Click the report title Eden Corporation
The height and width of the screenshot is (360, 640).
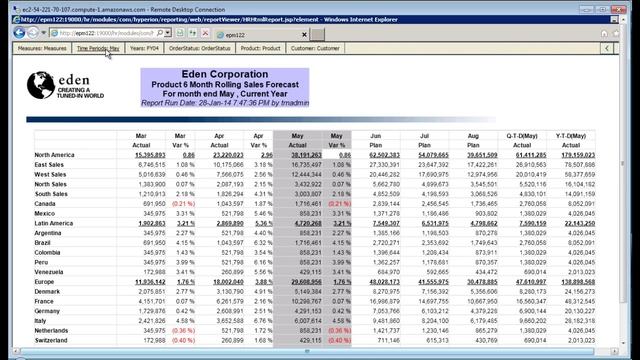(x=225, y=74)
